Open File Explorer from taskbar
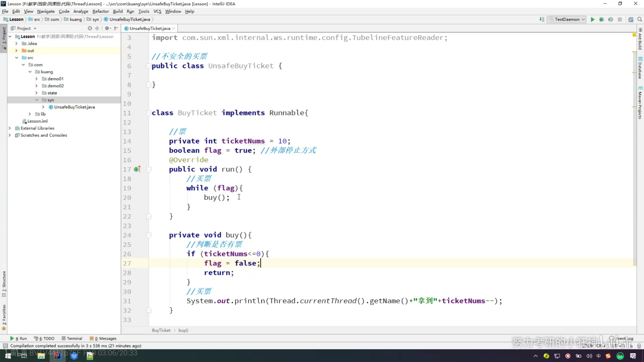Screen dimensions: 644x362 coord(41,356)
